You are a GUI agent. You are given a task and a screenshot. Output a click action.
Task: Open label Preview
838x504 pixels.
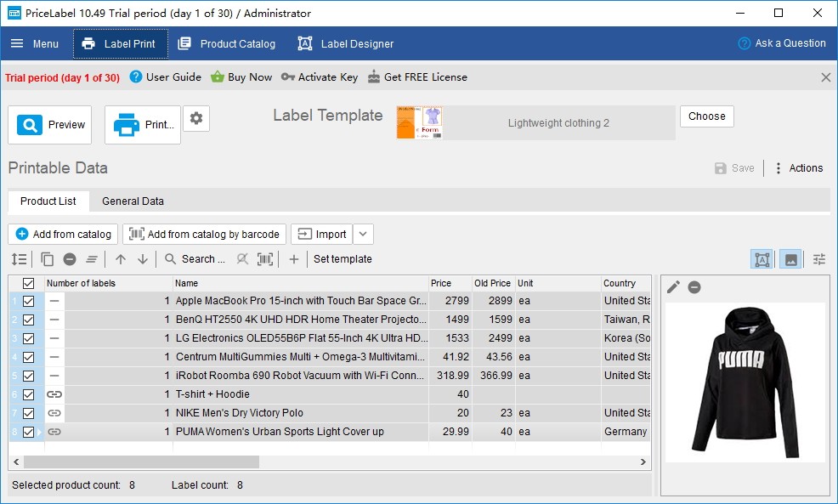pos(49,125)
